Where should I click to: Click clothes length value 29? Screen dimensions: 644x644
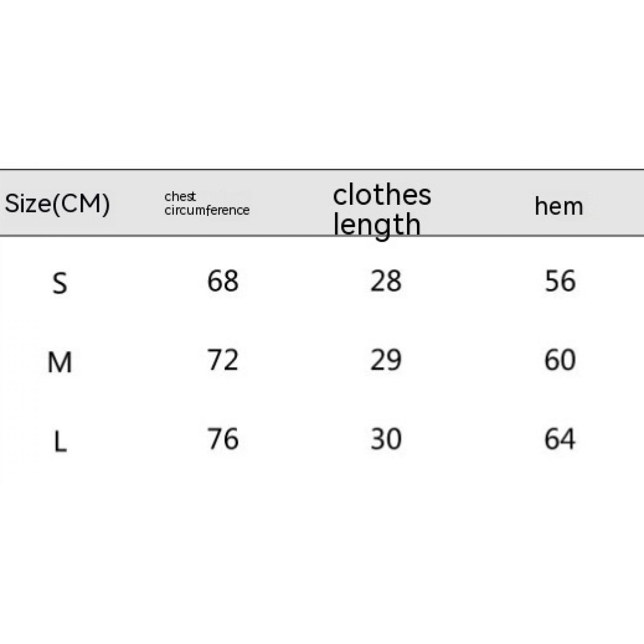[386, 360]
